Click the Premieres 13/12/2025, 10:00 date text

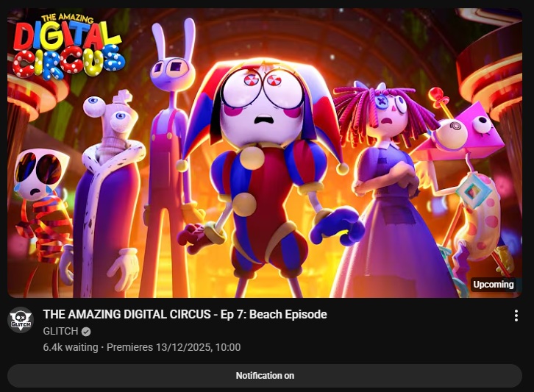(x=174, y=347)
